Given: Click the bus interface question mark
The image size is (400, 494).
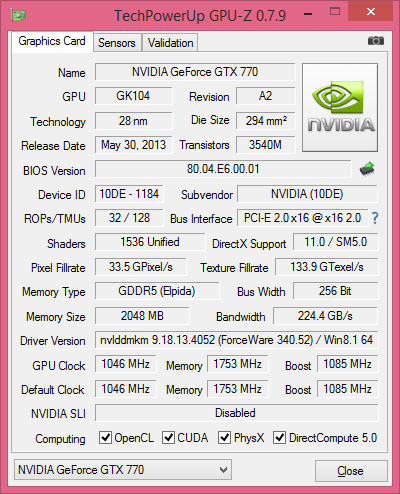Looking at the screenshot, I should pyautogui.click(x=375, y=218).
